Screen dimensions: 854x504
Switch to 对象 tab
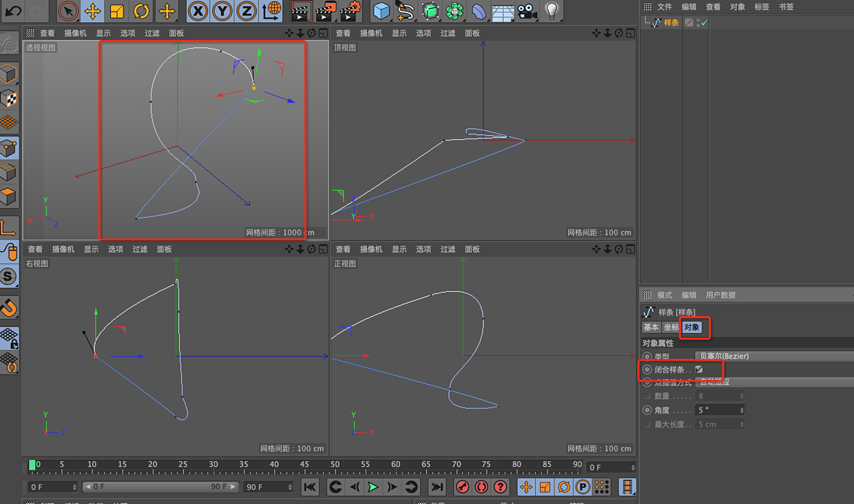(x=692, y=327)
